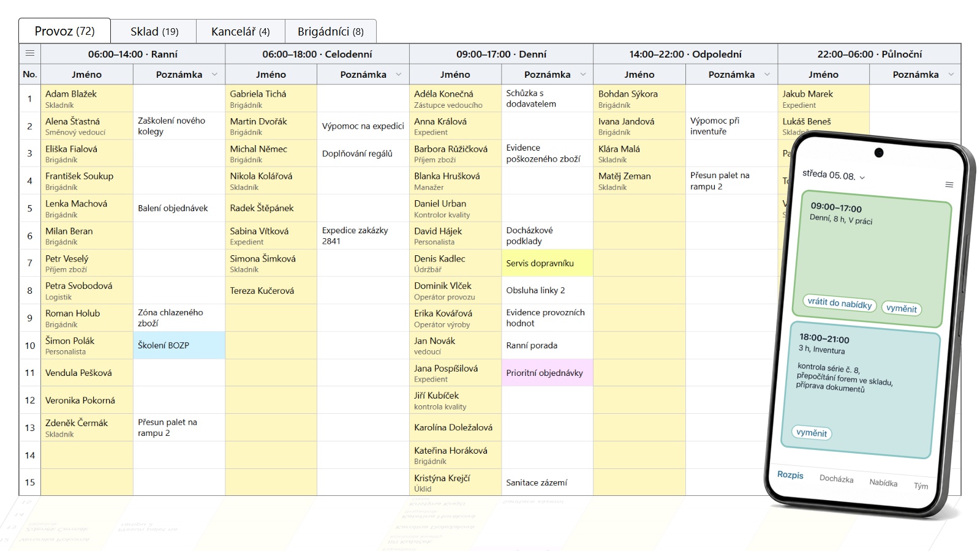Image resolution: width=980 pixels, height=551 pixels.
Task: Select the Rozpis tab in the phone app
Action: pyautogui.click(x=790, y=475)
